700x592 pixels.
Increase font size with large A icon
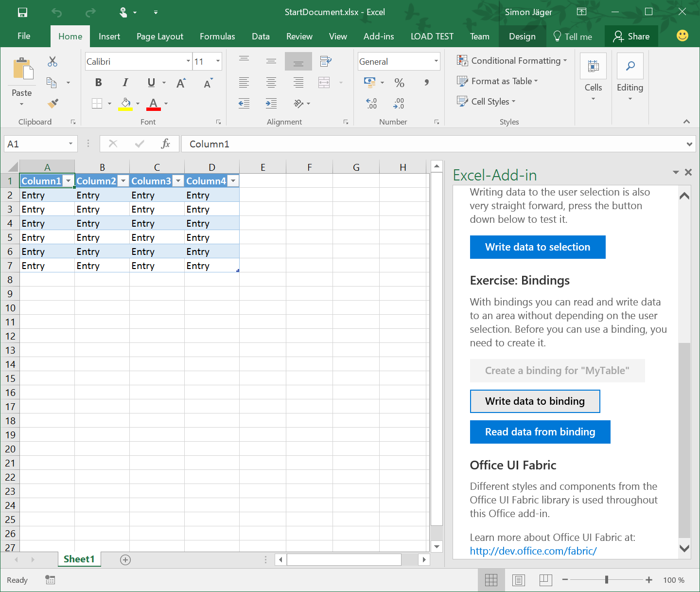(x=181, y=83)
